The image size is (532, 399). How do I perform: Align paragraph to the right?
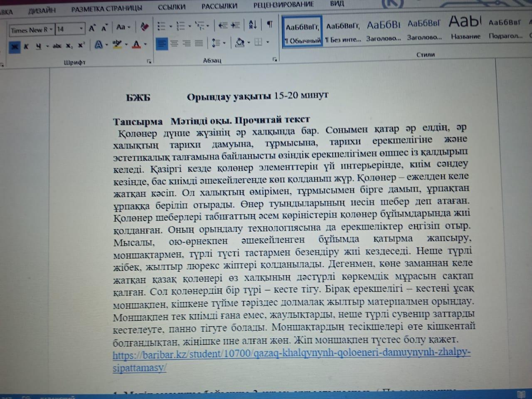tap(187, 43)
